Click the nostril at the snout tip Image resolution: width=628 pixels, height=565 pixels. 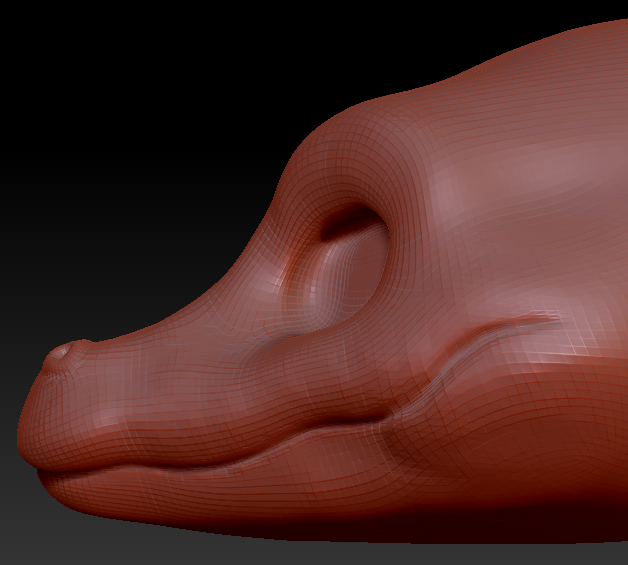pyautogui.click(x=61, y=352)
